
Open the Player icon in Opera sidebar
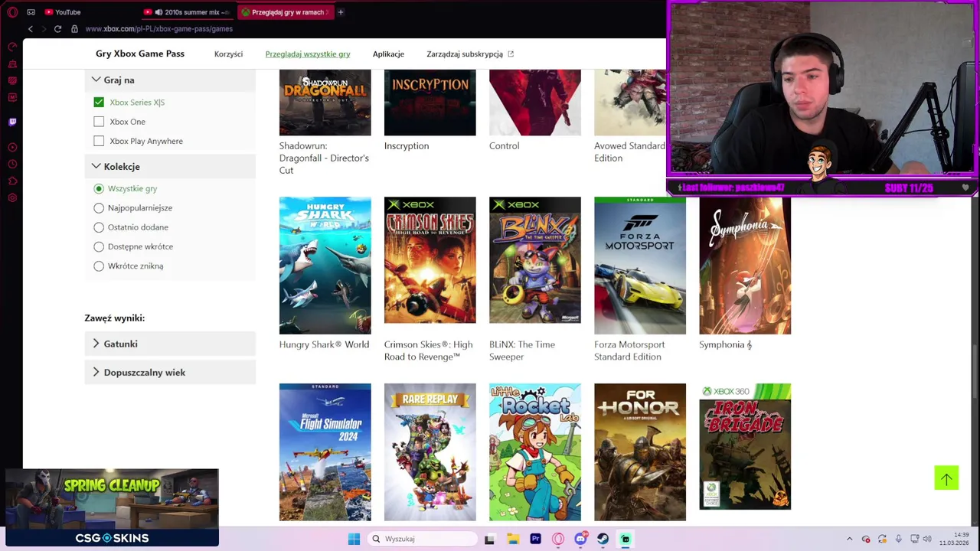coord(12,147)
